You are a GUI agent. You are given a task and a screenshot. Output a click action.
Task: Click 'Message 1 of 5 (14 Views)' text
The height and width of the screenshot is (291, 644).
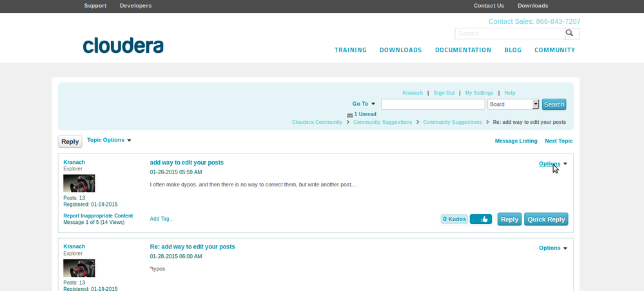click(94, 223)
